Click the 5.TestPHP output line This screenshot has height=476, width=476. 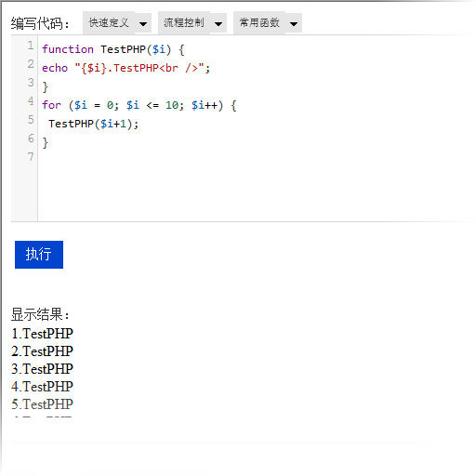pos(42,404)
